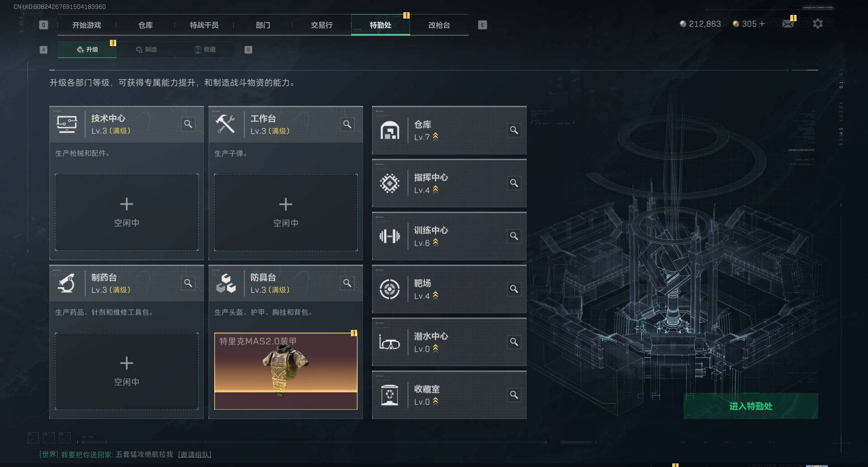Click magnifier on 技术中心 card
Image resolution: width=868 pixels, height=467 pixels.
point(188,124)
